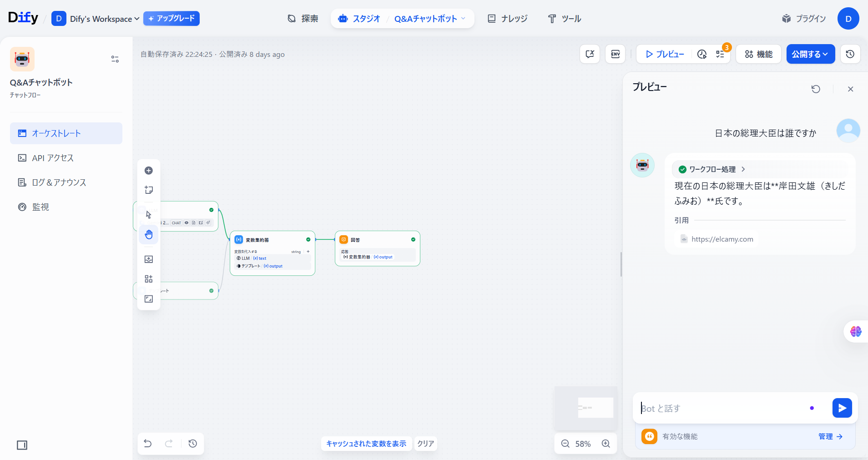
Task: Add a note with sticky-note icon
Action: pyautogui.click(x=149, y=190)
